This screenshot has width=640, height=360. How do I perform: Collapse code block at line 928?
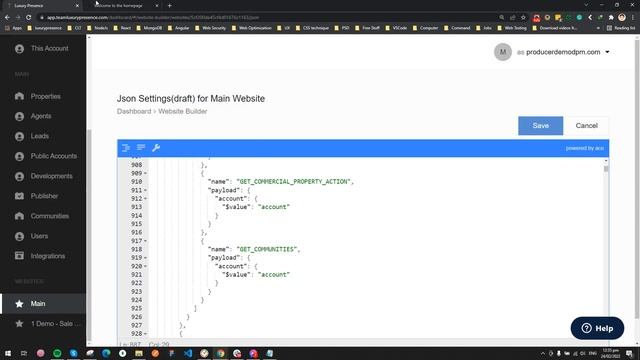point(145,334)
